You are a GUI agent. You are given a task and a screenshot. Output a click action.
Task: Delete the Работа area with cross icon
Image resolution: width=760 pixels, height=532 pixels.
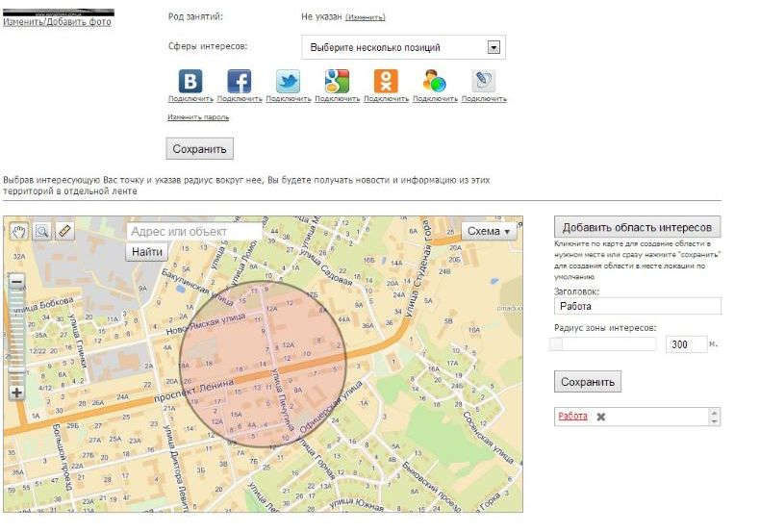[x=600, y=417]
